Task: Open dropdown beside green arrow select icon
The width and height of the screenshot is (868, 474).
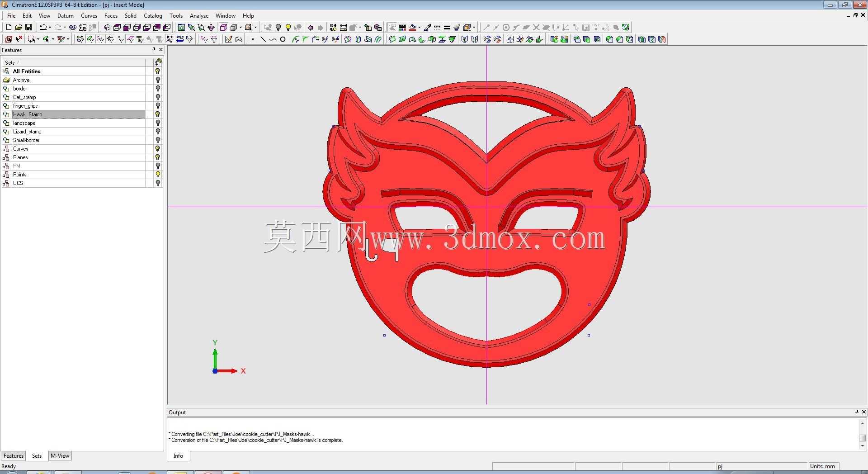Action: (x=53, y=39)
